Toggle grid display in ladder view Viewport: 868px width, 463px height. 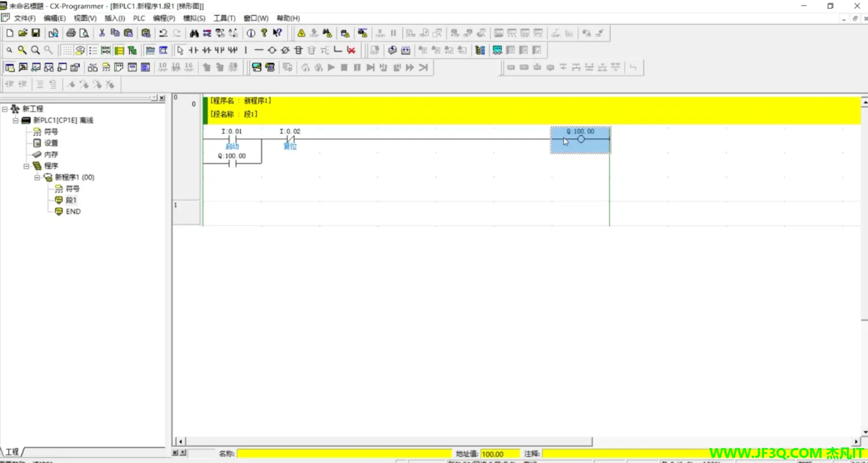67,50
